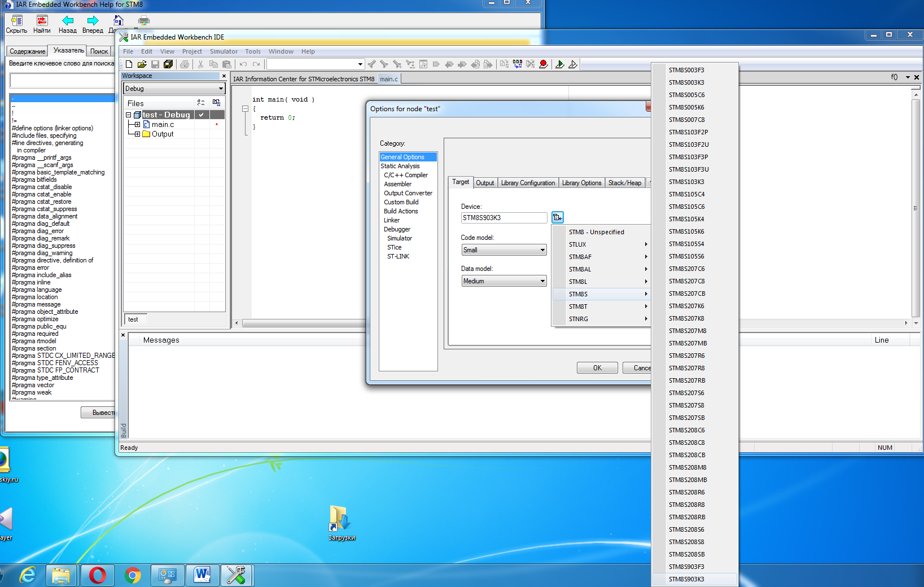The height and width of the screenshot is (587, 924).
Task: Expand the Output folder node
Action: click(x=137, y=134)
